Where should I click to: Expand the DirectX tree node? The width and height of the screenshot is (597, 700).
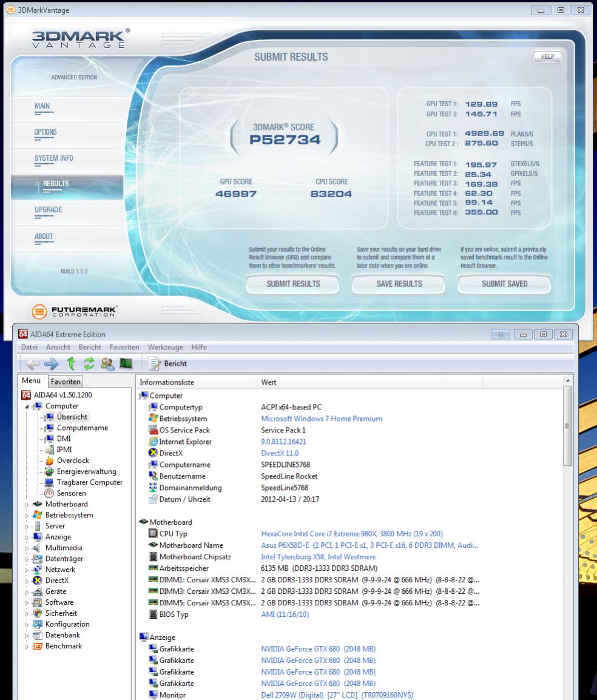point(27,581)
